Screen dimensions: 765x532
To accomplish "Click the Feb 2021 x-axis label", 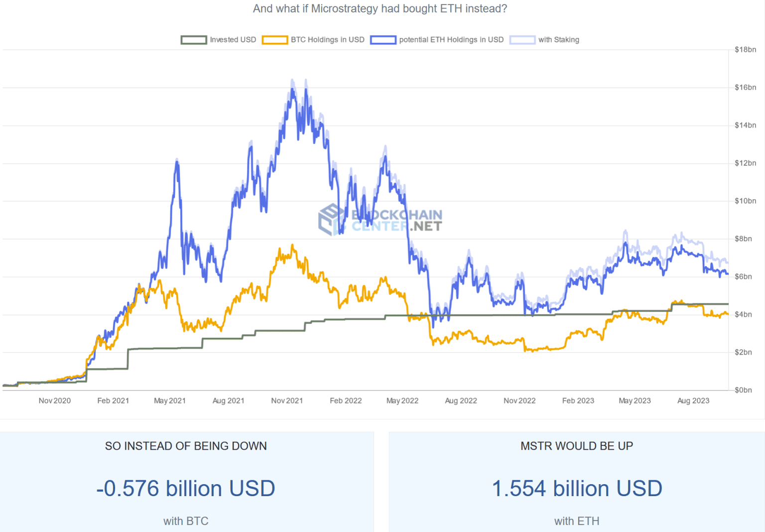I will [x=113, y=401].
